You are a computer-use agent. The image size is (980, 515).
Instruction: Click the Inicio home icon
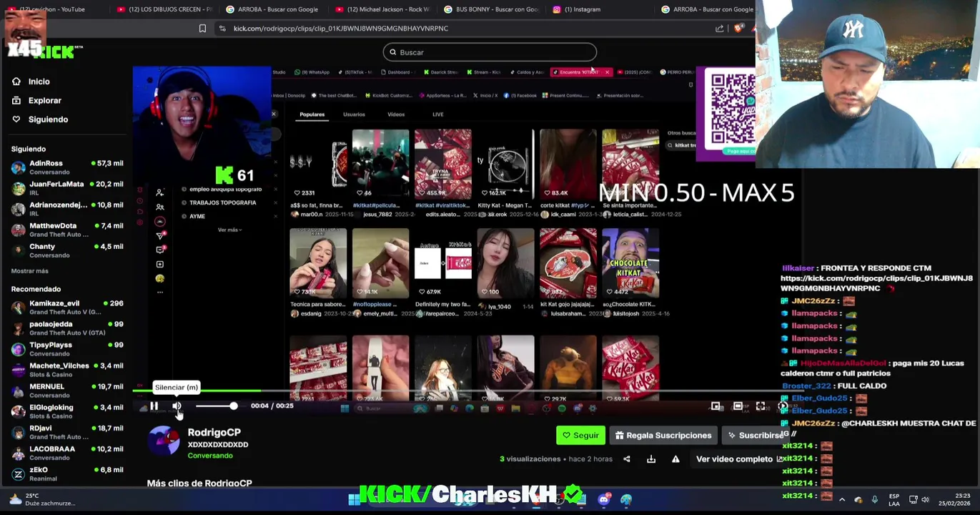point(16,82)
